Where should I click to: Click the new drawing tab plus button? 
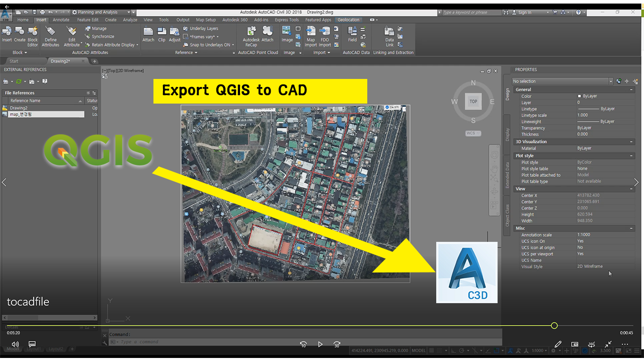pyautogui.click(x=95, y=61)
